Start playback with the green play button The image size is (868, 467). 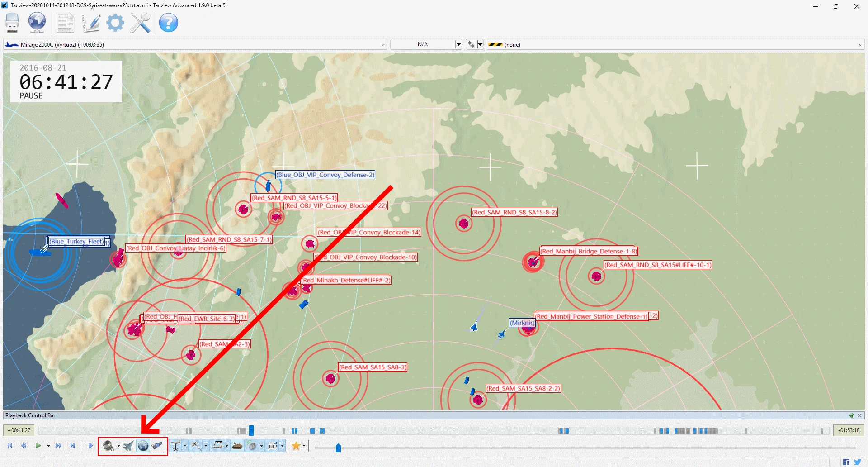click(38, 446)
